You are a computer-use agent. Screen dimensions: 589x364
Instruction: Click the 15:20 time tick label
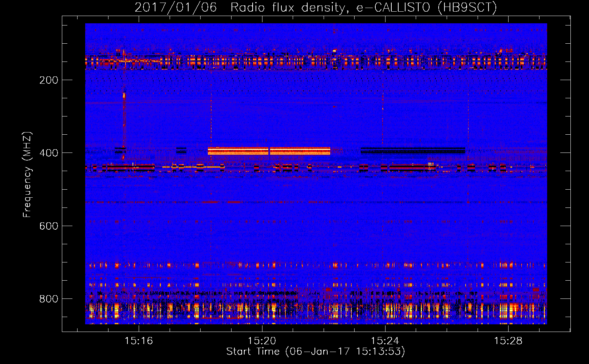point(262,341)
